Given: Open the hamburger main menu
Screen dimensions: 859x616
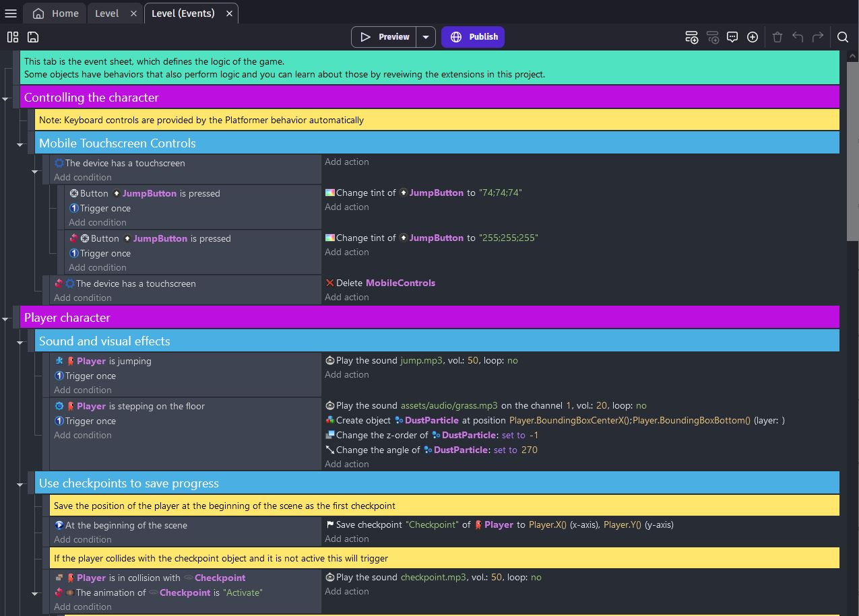Looking at the screenshot, I should pyautogui.click(x=11, y=13).
